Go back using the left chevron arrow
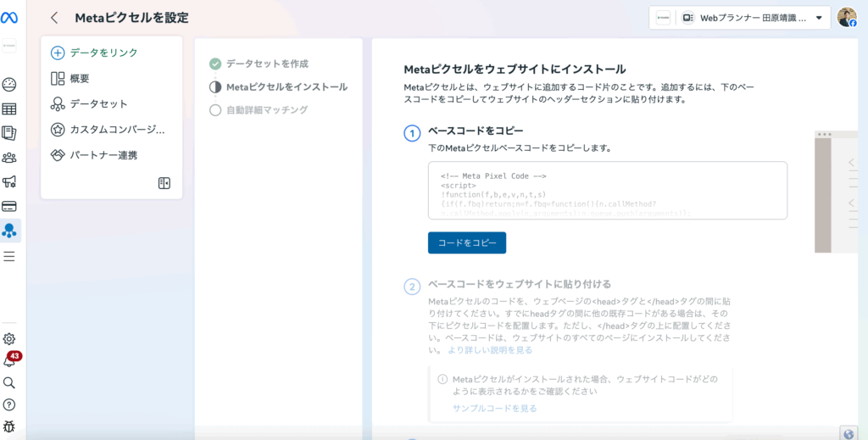 [54, 18]
